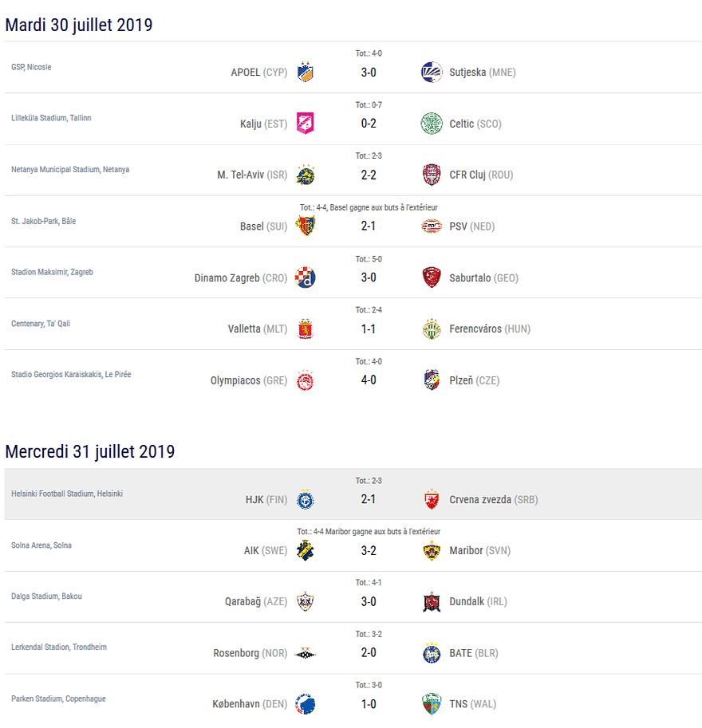Open the Basel team link

[251, 226]
